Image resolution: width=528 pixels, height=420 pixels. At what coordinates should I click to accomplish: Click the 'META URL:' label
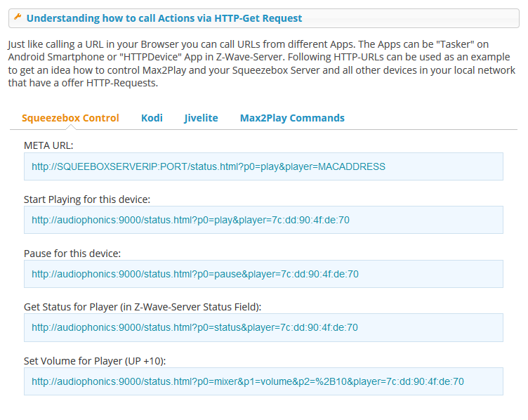48,145
